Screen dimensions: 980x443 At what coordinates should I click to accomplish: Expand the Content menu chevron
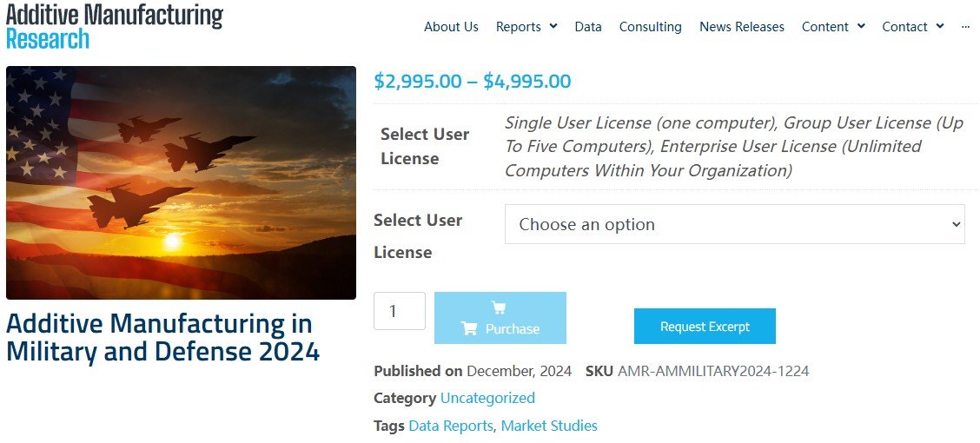pyautogui.click(x=861, y=27)
